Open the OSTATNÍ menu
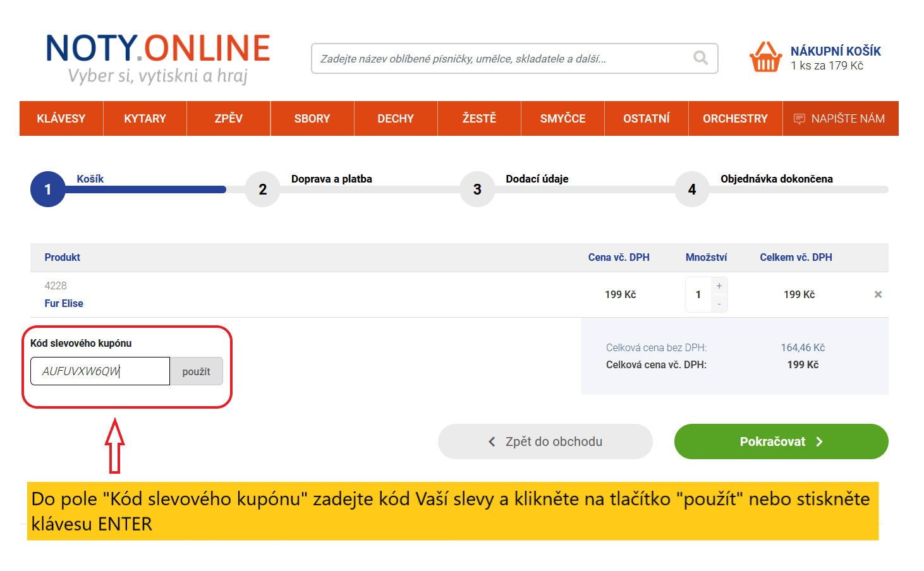The image size is (924, 571). pyautogui.click(x=647, y=119)
